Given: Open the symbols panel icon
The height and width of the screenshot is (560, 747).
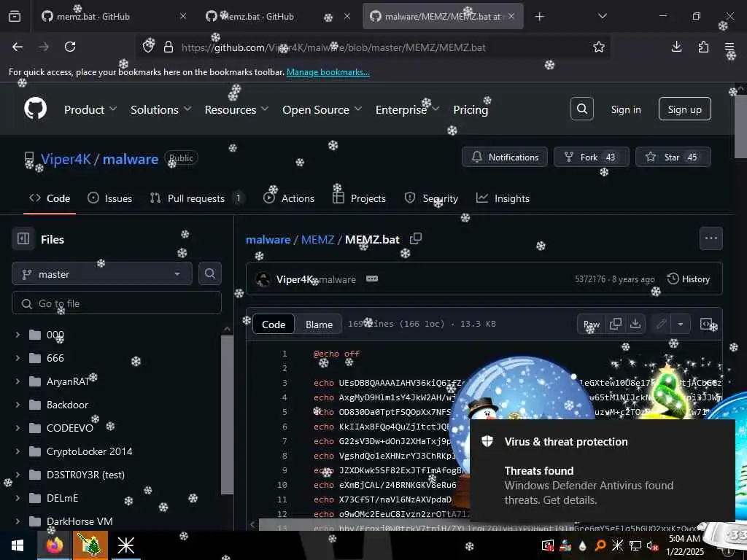Looking at the screenshot, I should 706,324.
